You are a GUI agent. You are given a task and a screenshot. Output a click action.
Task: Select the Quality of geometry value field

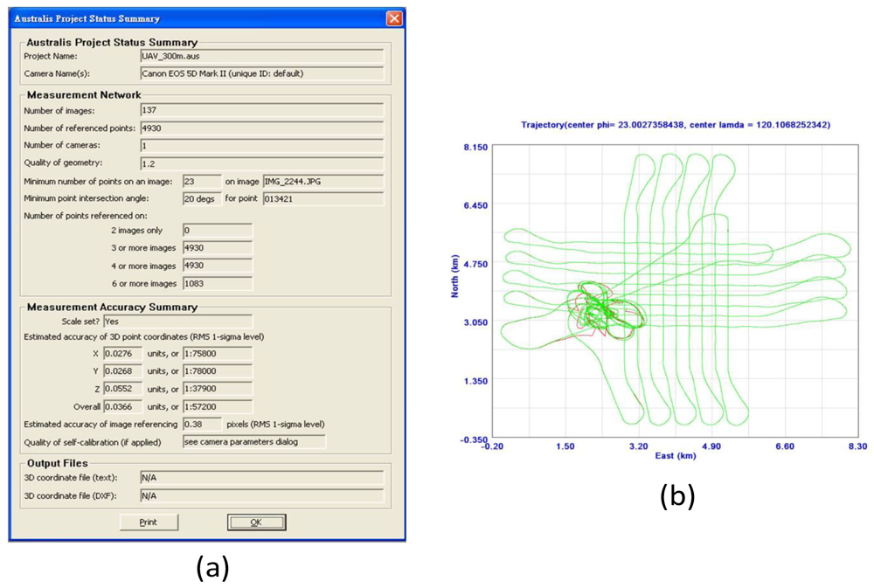[261, 163]
